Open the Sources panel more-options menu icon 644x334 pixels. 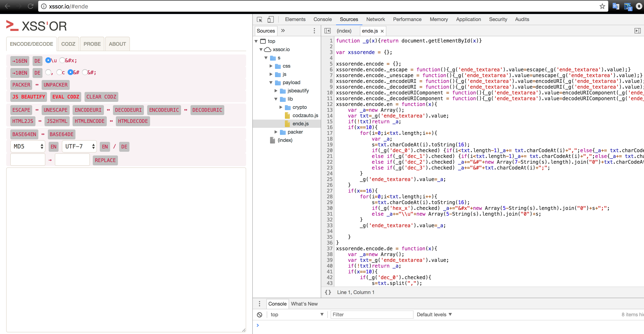point(314,31)
